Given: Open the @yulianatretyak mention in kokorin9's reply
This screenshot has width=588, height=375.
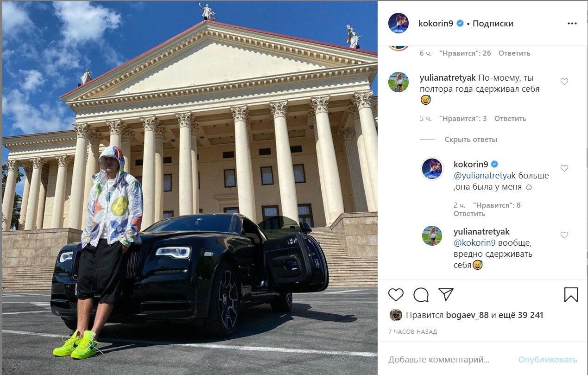Looking at the screenshot, I should pos(485,176).
